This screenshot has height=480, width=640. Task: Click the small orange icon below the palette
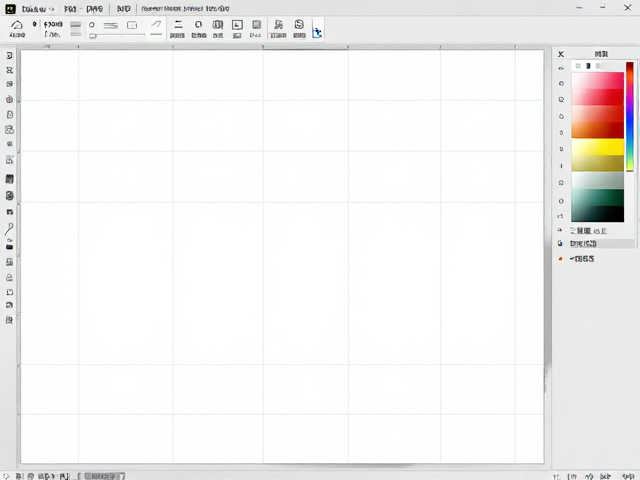pos(560,258)
